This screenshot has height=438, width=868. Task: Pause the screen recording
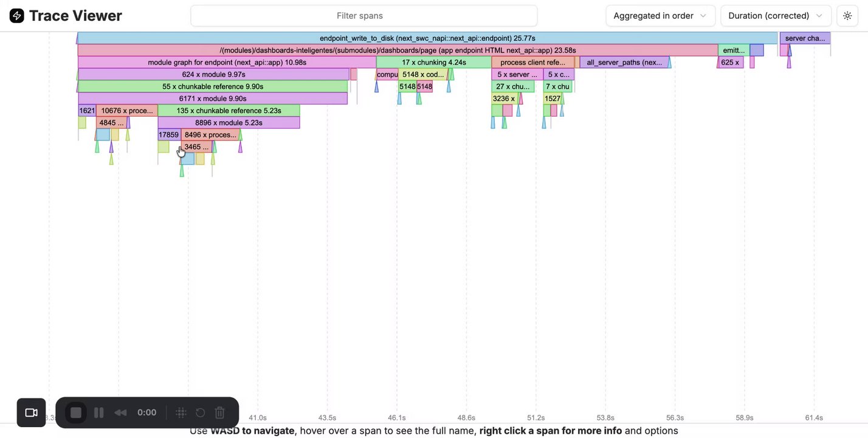pos(98,412)
